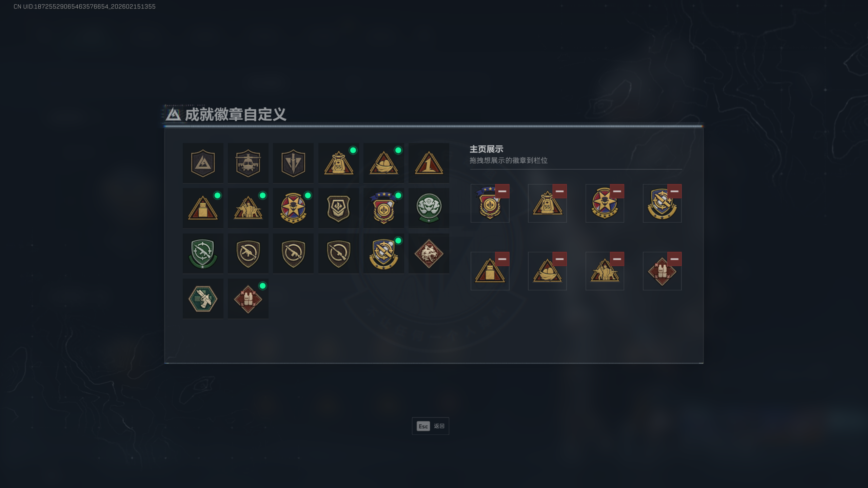Select the wolf head diamond badge
The height and width of the screenshot is (488, 868).
coord(429,253)
